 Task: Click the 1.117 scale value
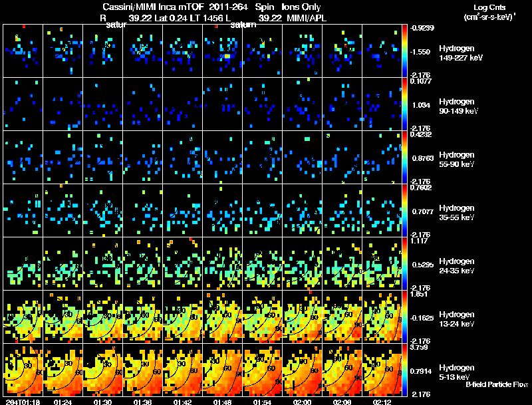click(419, 241)
